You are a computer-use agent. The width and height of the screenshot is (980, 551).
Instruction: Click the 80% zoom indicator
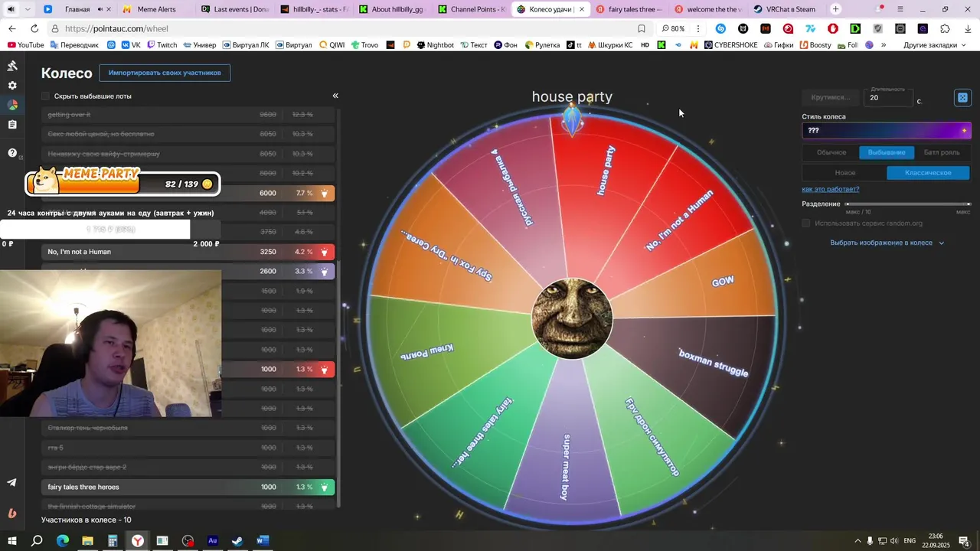674,28
